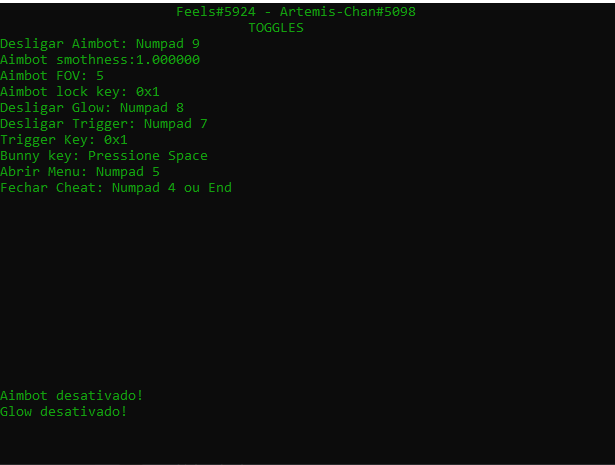This screenshot has height=465, width=615.
Task: Click the Aimbot smothness value 1.000000
Action: (168, 60)
